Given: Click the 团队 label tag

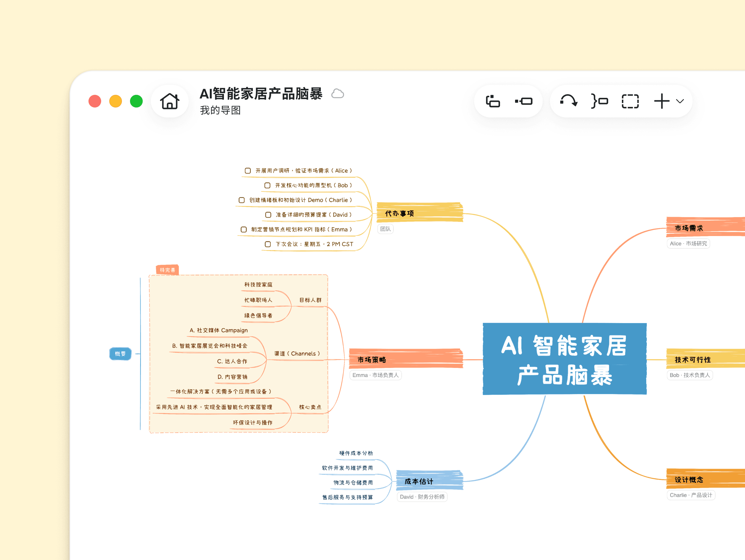Looking at the screenshot, I should pyautogui.click(x=385, y=229).
